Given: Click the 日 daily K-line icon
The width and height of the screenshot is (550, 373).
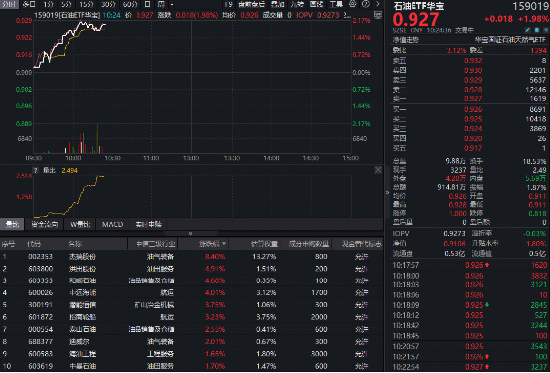Looking at the screenshot, I should [148, 4].
